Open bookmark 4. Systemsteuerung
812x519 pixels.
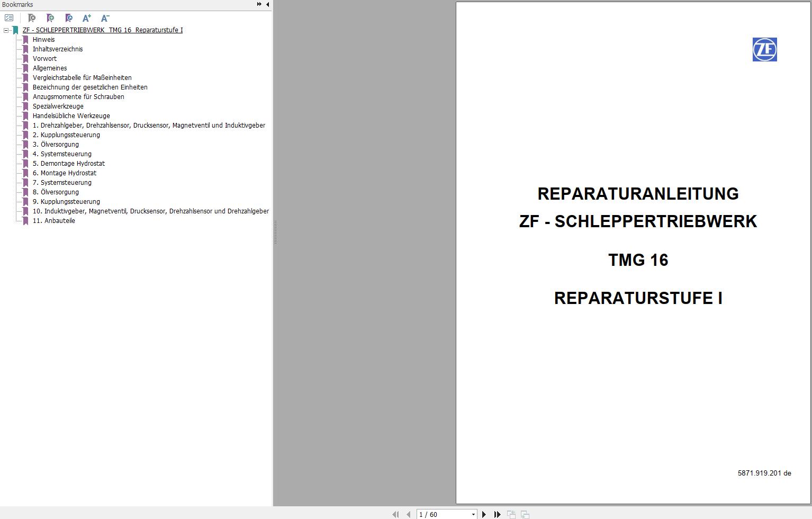click(x=62, y=154)
